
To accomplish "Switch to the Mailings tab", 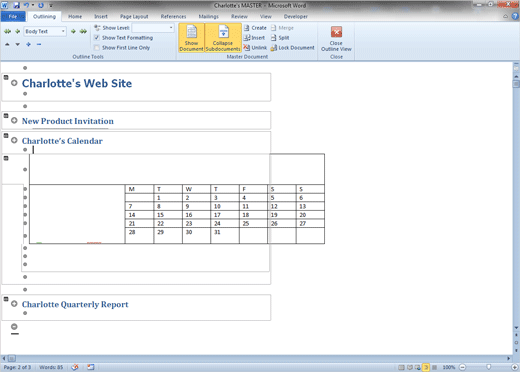I will (x=209, y=16).
